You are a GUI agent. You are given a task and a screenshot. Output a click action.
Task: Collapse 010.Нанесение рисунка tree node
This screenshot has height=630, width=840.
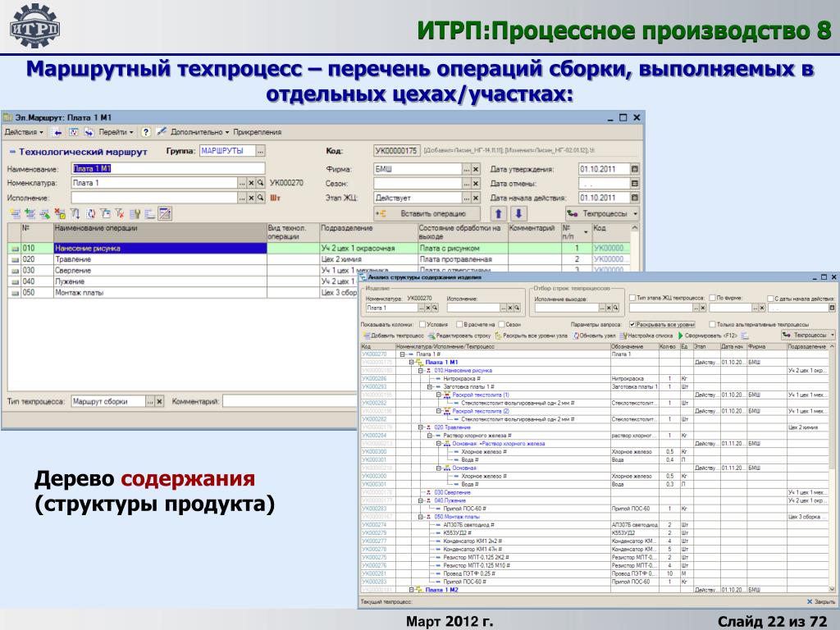tap(421, 370)
